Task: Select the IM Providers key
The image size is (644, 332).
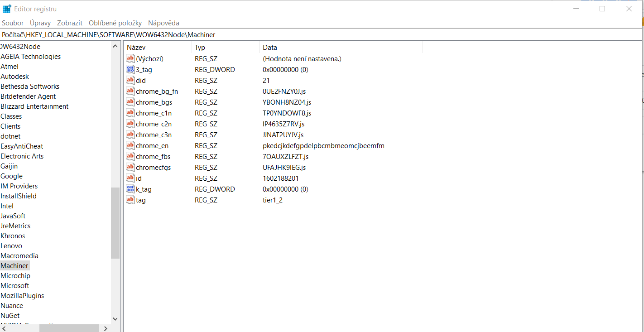Action: (19, 186)
